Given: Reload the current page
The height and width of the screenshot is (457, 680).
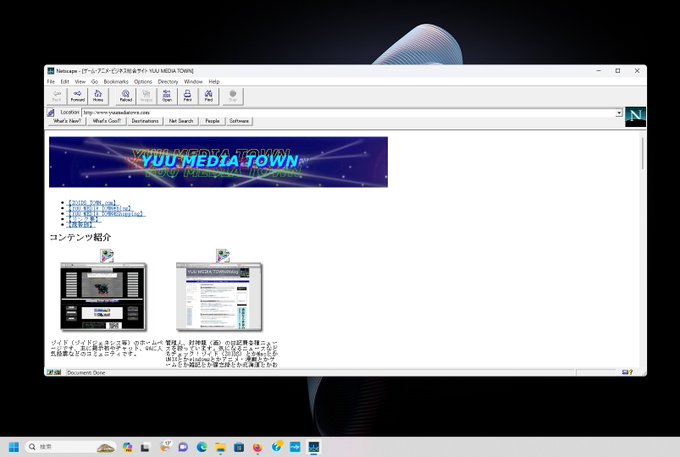Looking at the screenshot, I should tap(126, 96).
